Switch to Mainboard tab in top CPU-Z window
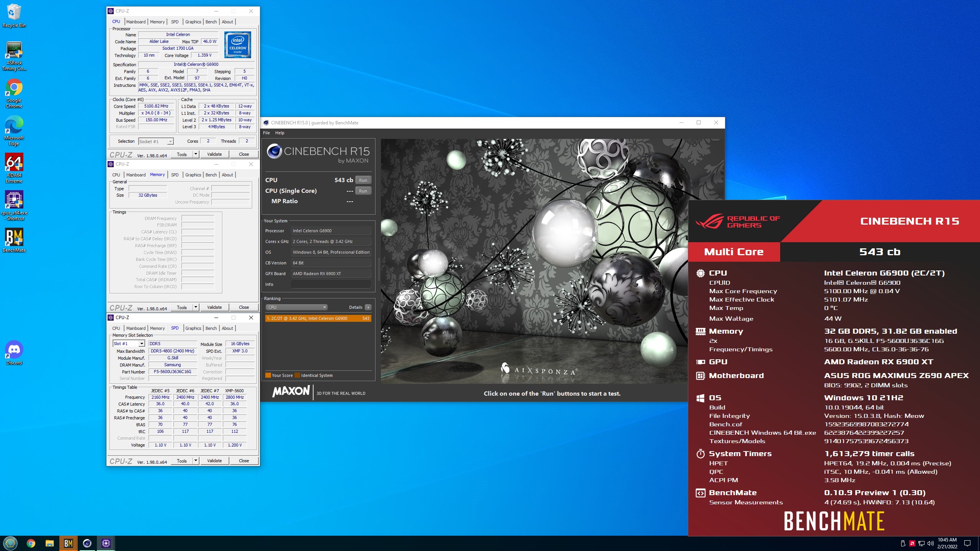Viewport: 980px width, 551px height. pyautogui.click(x=136, y=22)
